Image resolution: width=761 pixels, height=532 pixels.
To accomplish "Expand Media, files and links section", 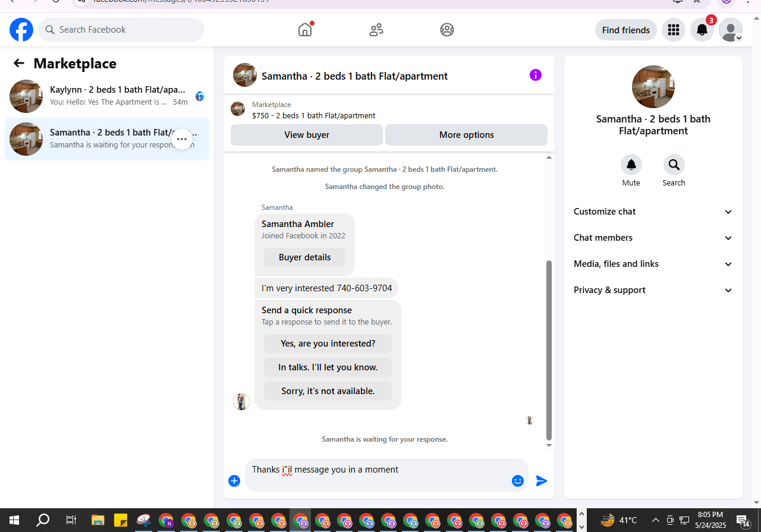I will [653, 264].
